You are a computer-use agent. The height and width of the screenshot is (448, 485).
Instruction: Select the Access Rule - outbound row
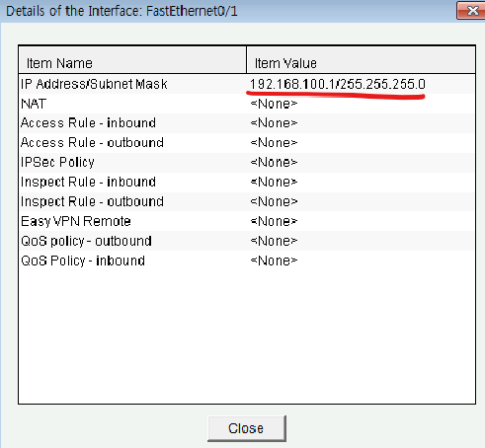(247, 143)
